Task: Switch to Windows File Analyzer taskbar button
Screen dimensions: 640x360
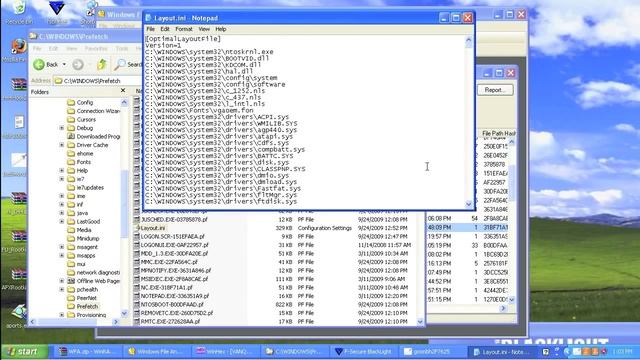Action: point(157,351)
